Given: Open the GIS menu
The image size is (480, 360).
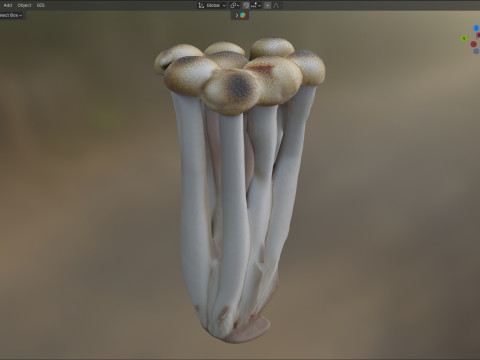Looking at the screenshot, I should (x=41, y=5).
